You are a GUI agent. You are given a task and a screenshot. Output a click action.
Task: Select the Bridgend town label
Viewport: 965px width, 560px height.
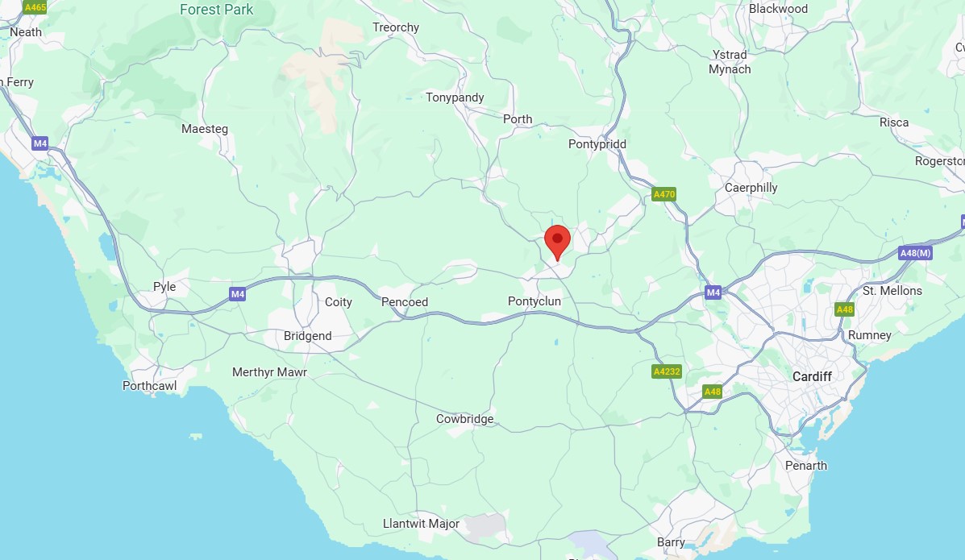(308, 336)
